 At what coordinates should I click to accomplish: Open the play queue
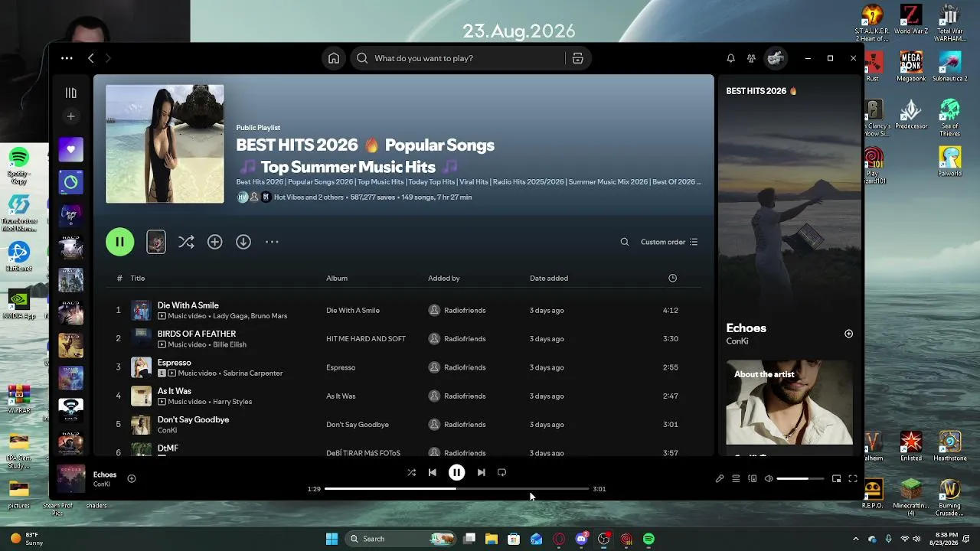pos(736,479)
